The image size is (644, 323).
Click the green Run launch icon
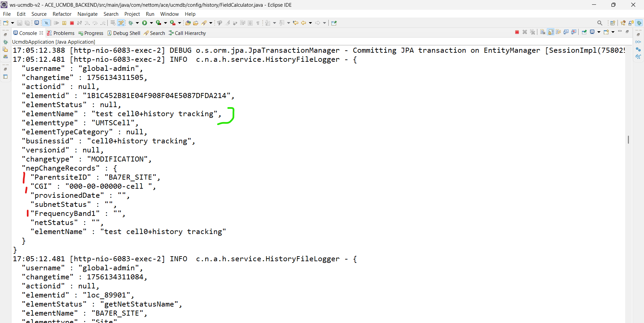(145, 23)
